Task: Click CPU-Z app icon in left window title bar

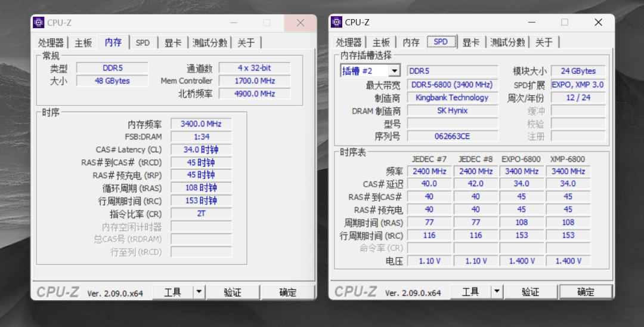Action: (39, 23)
